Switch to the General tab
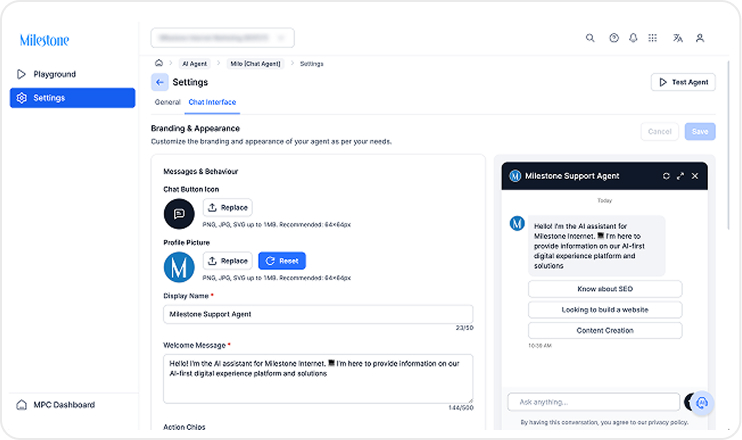This screenshot has width=742, height=440. pyautogui.click(x=168, y=102)
